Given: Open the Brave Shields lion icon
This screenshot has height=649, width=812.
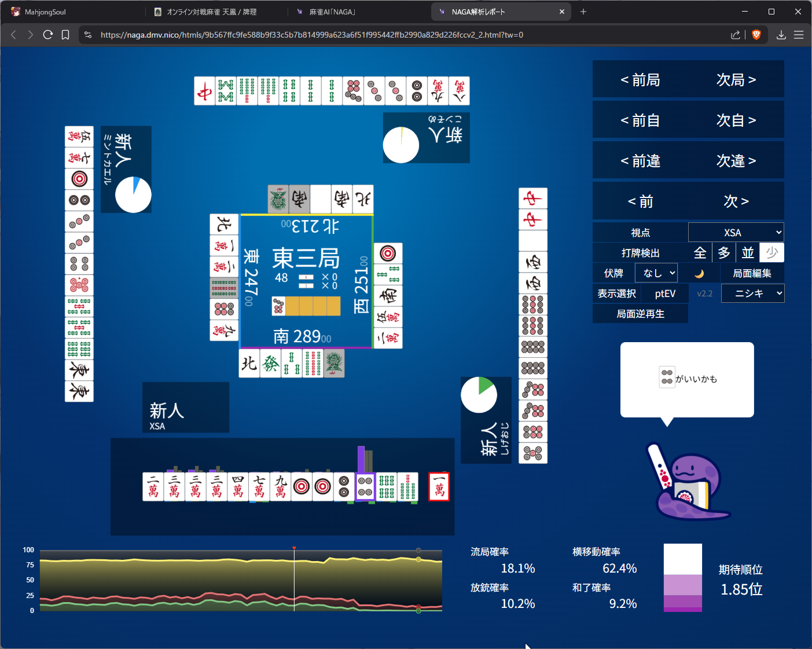Looking at the screenshot, I should [x=756, y=35].
